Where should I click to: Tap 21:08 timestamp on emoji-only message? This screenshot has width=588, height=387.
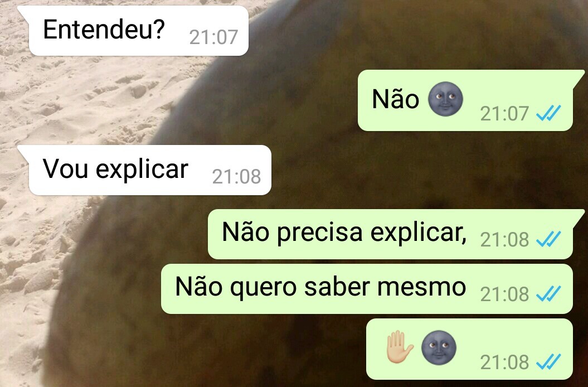tap(504, 362)
